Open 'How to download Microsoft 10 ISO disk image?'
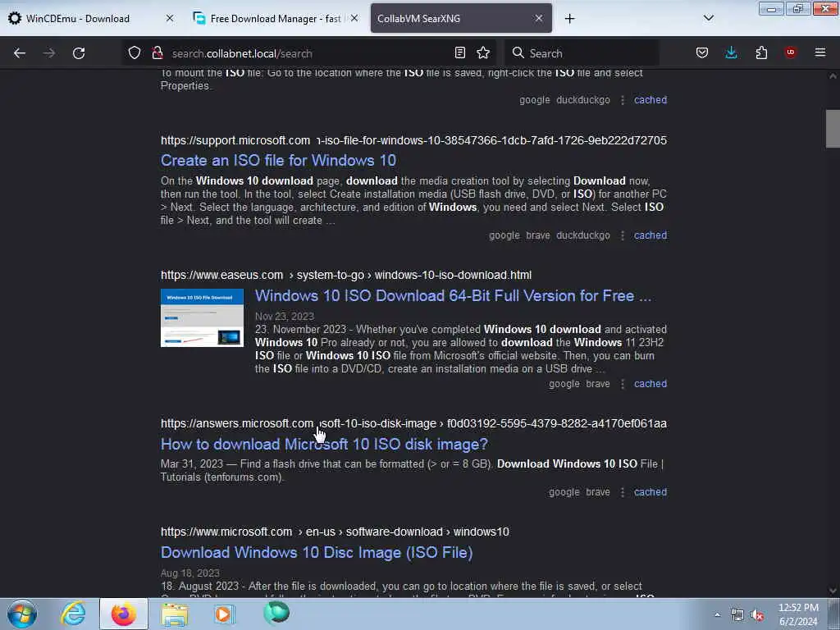Screen dimensions: 840x630 [324, 444]
